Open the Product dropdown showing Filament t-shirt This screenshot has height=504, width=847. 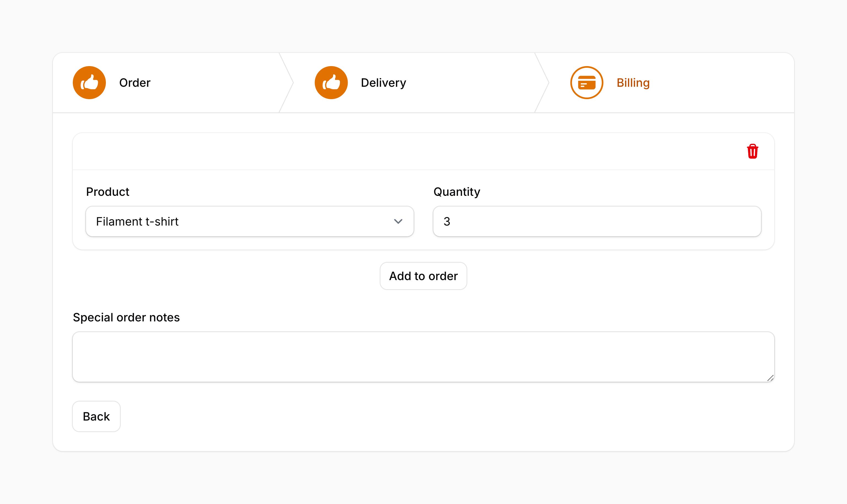250,221
